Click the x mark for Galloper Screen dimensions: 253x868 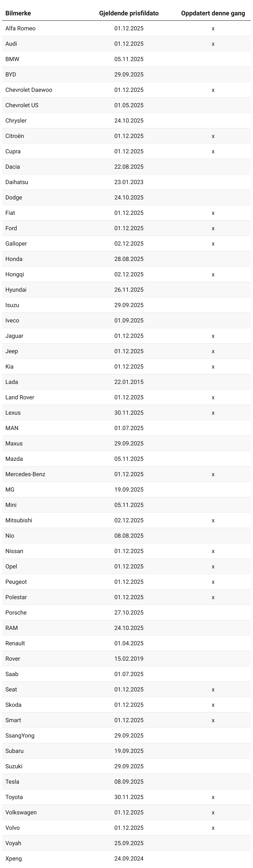(x=213, y=244)
